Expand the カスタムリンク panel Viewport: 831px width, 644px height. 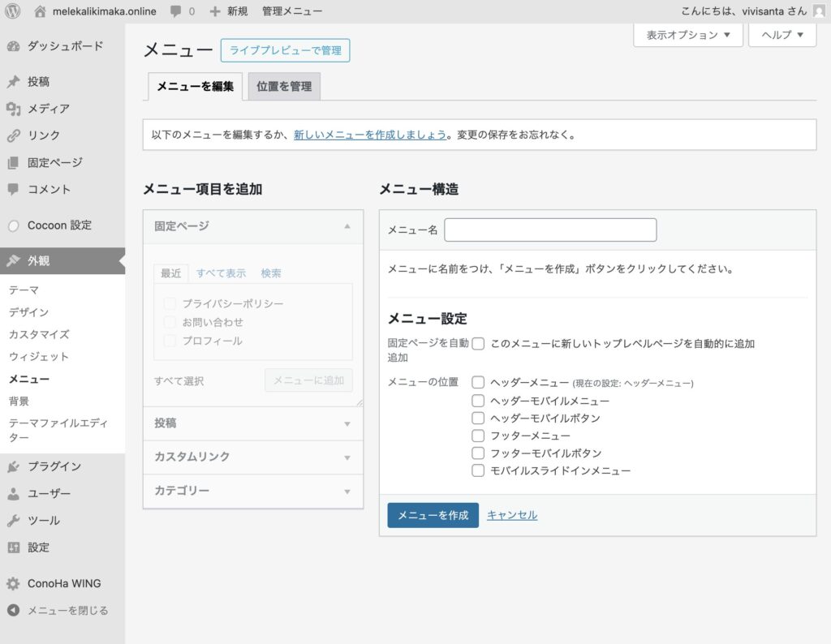tap(252, 457)
